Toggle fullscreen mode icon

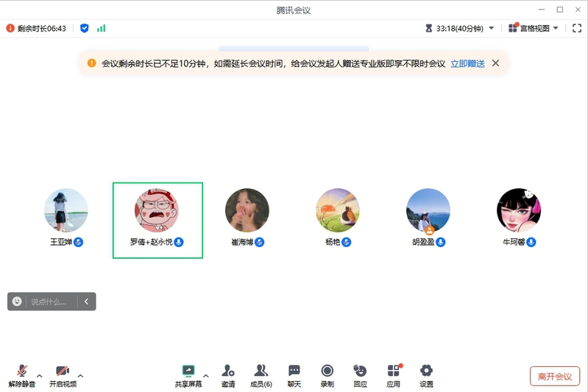coord(576,28)
